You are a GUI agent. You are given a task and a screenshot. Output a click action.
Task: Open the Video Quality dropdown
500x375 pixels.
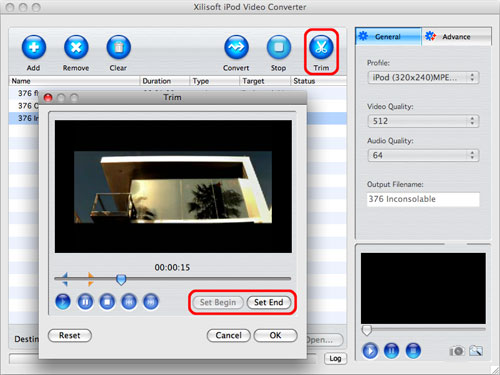[423, 121]
